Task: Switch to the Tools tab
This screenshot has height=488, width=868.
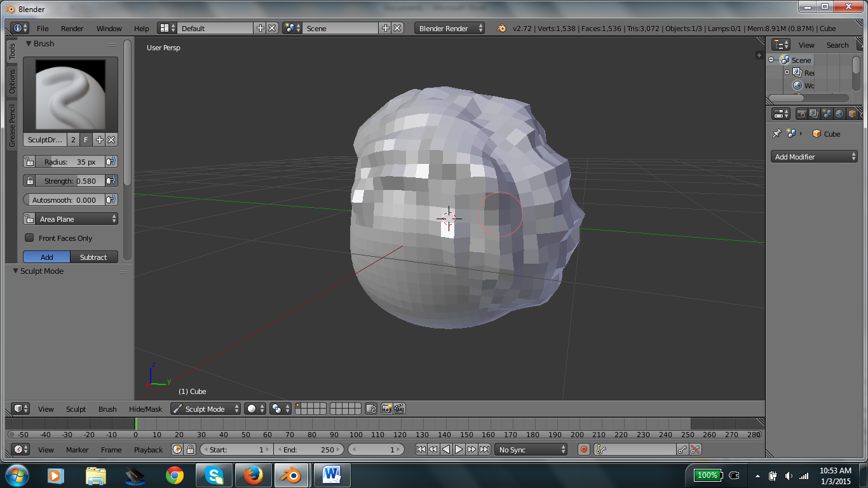Action: tap(12, 51)
